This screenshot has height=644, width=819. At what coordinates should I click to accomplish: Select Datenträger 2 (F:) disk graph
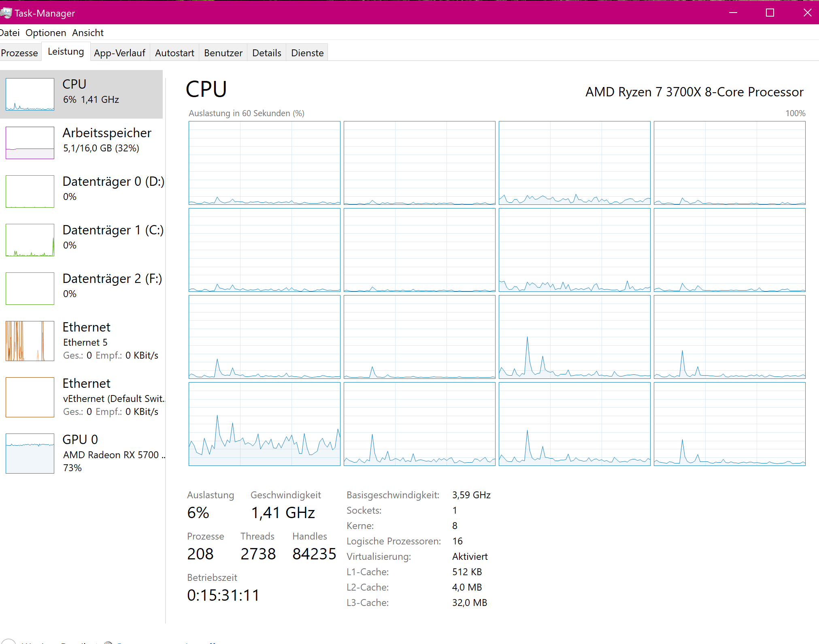pos(81,287)
